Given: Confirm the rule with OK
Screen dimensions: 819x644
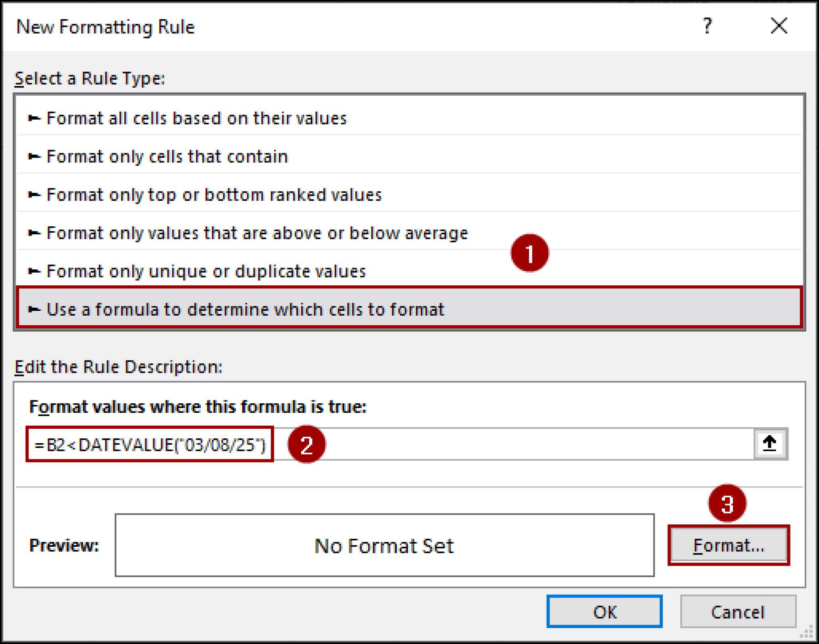Looking at the screenshot, I should [605, 612].
